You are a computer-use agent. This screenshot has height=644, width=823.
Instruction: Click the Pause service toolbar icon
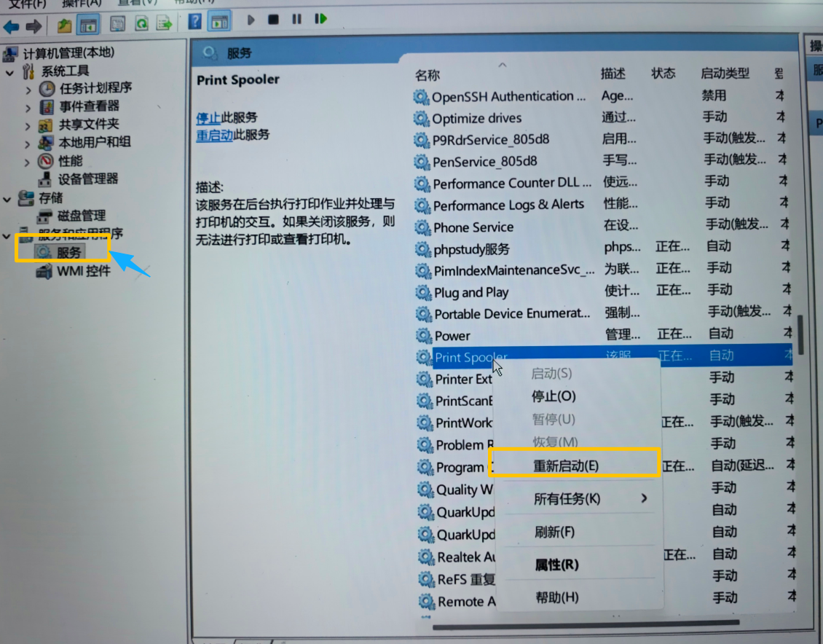coord(296,19)
